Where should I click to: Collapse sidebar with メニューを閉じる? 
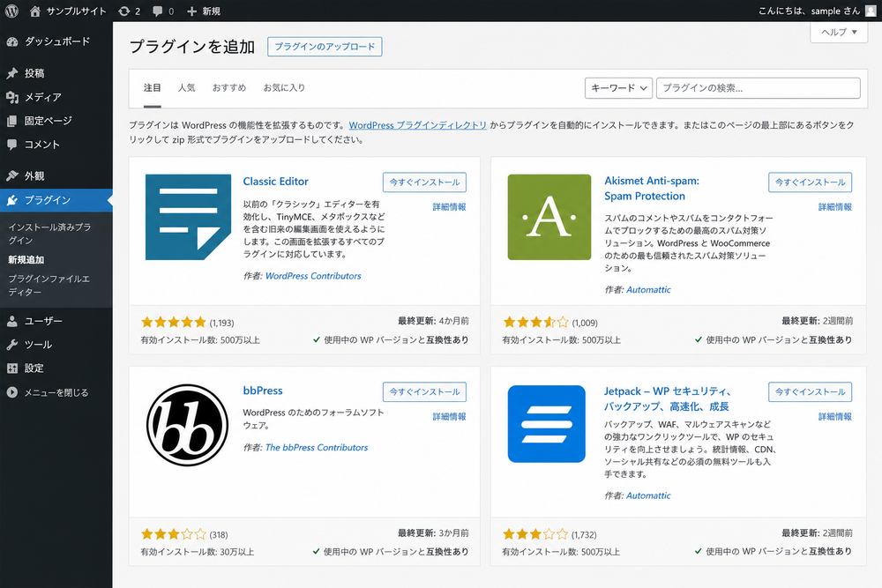56,392
